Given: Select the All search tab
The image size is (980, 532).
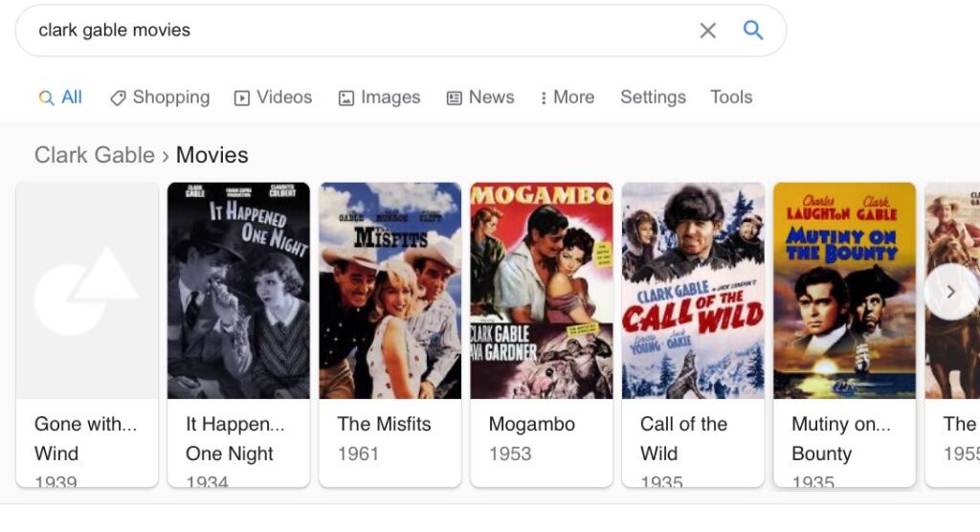Looking at the screenshot, I should (x=60, y=98).
